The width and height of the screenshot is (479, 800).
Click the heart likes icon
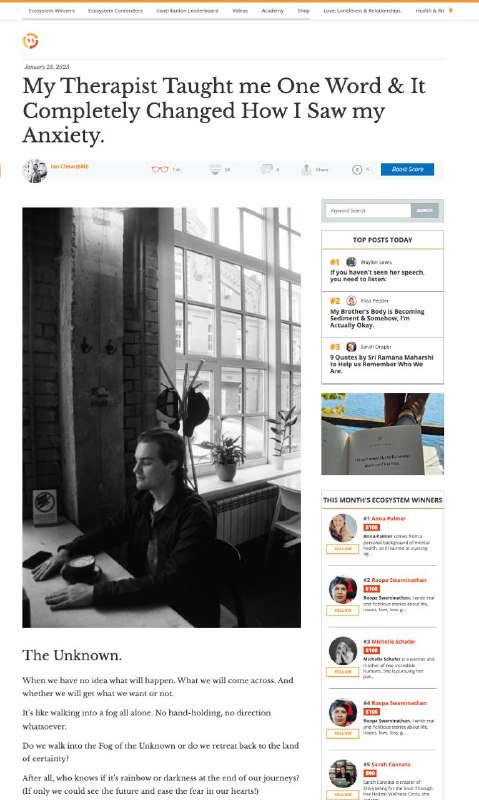tap(215, 169)
